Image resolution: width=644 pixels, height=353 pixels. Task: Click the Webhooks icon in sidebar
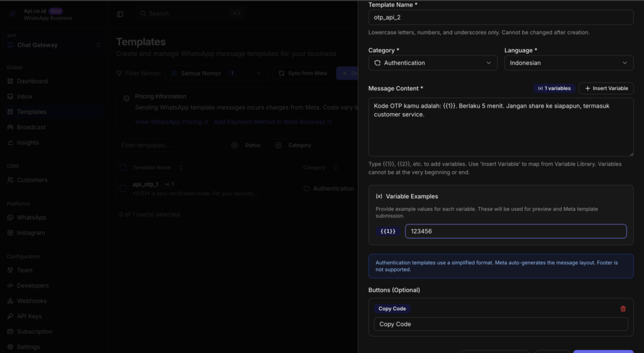[10, 301]
